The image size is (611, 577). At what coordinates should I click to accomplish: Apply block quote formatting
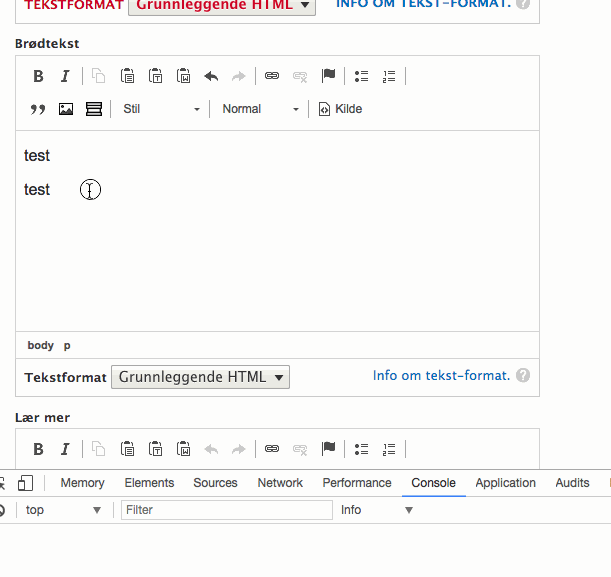coord(38,109)
